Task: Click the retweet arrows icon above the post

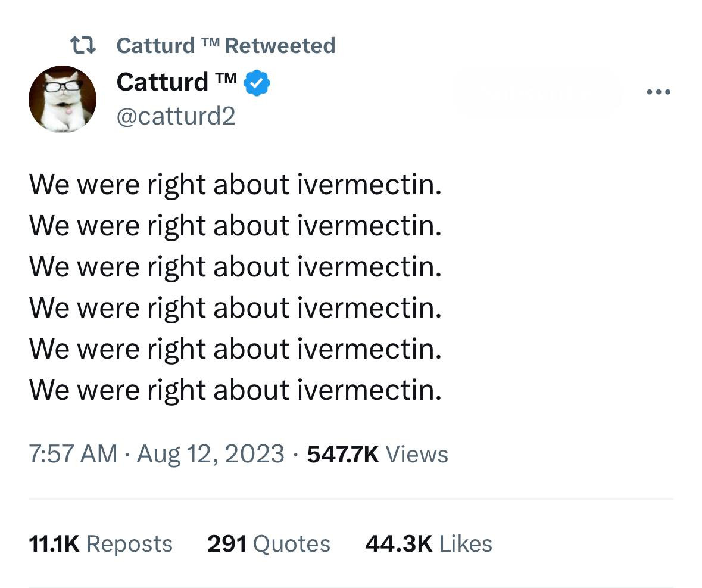Action: [83, 45]
